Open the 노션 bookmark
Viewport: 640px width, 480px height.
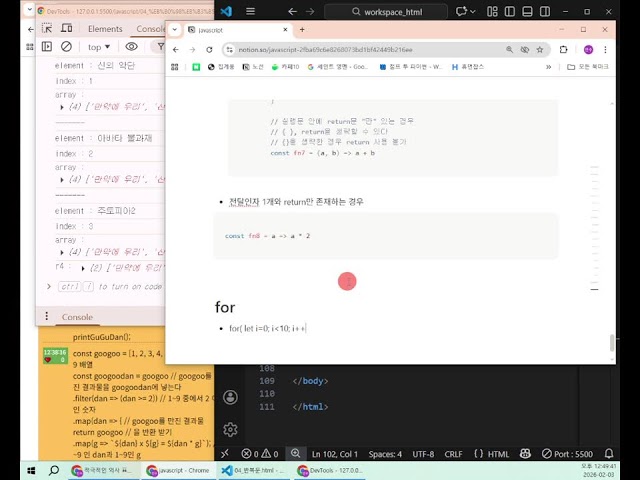tap(253, 67)
